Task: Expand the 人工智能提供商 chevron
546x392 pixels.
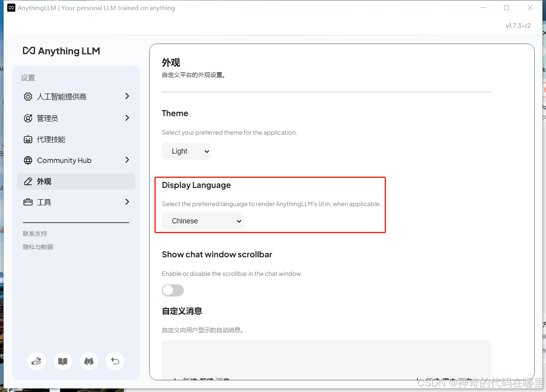Action: pos(127,96)
